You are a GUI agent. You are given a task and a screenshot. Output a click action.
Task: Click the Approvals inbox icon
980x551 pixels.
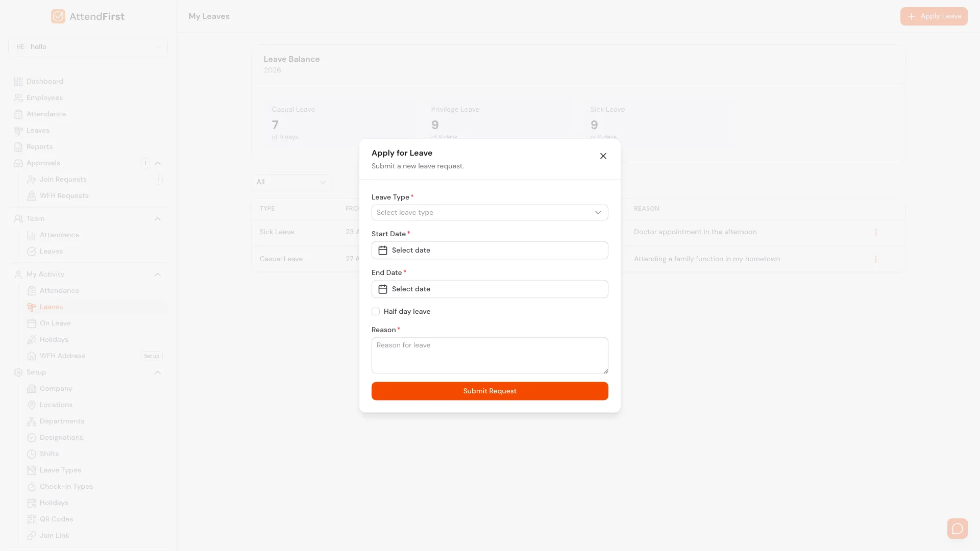coord(18,163)
